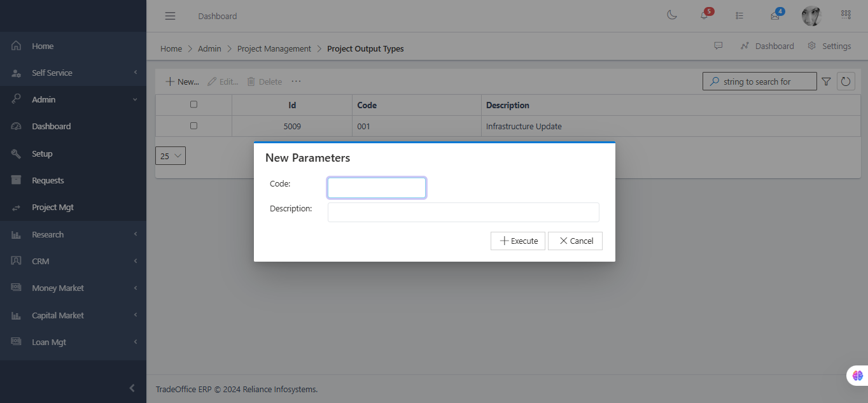868x403 pixels.
Task: Toggle the hamburger sidebar menu
Action: pyautogui.click(x=170, y=16)
